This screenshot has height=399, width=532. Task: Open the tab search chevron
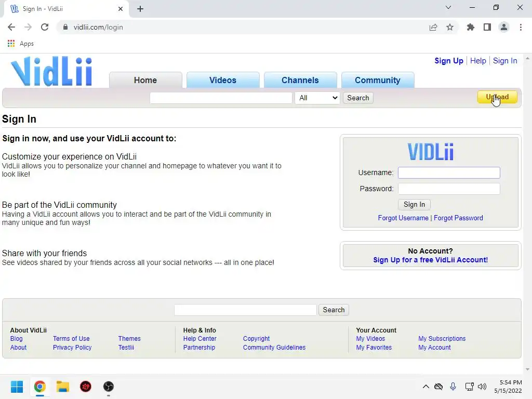pyautogui.click(x=448, y=7)
